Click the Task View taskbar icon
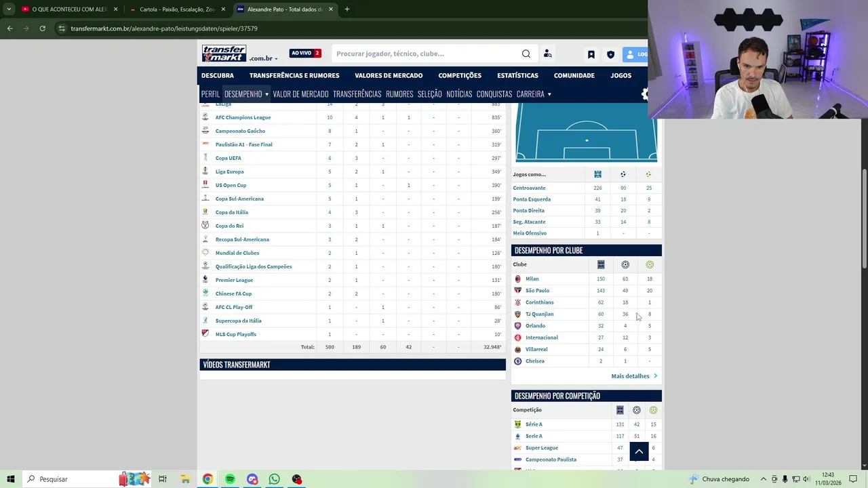 163,479
